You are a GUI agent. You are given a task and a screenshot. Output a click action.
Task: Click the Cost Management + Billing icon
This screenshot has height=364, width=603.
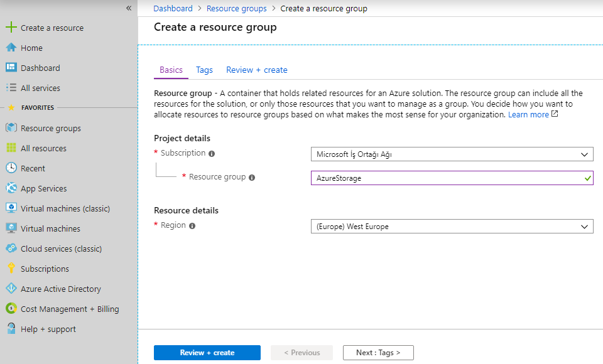[x=11, y=308]
